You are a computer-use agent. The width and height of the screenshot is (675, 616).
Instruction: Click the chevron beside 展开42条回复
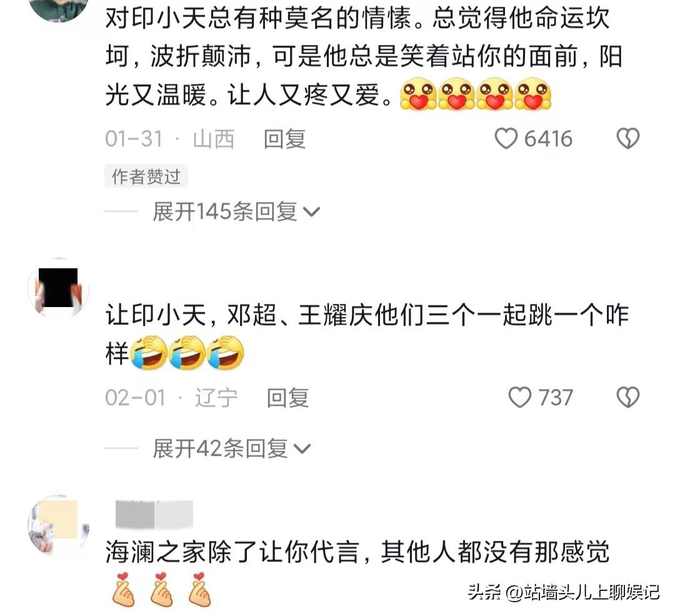(x=302, y=449)
